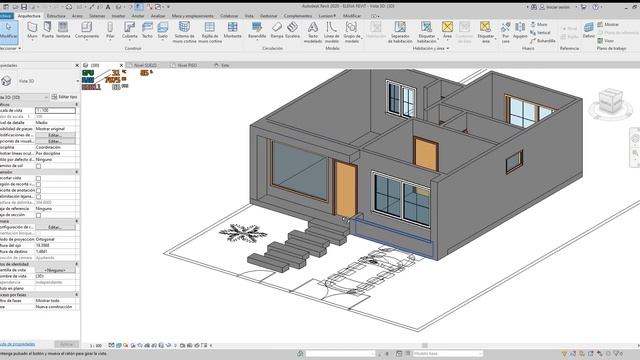Click the Ninguno plantilla de vista button
640x360 pixels.
[x=55, y=270]
